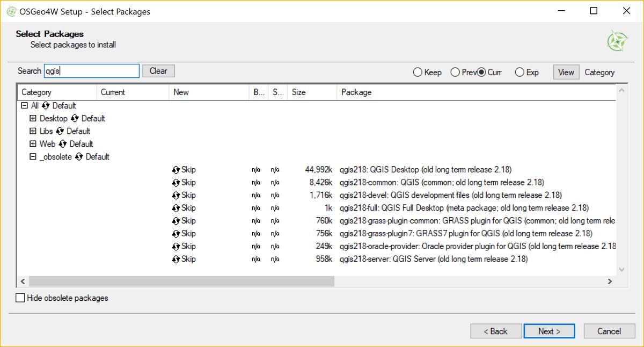Select the qgis218-grass-plugin7 package description
Screen dimensions: 644x347
click(x=466, y=234)
